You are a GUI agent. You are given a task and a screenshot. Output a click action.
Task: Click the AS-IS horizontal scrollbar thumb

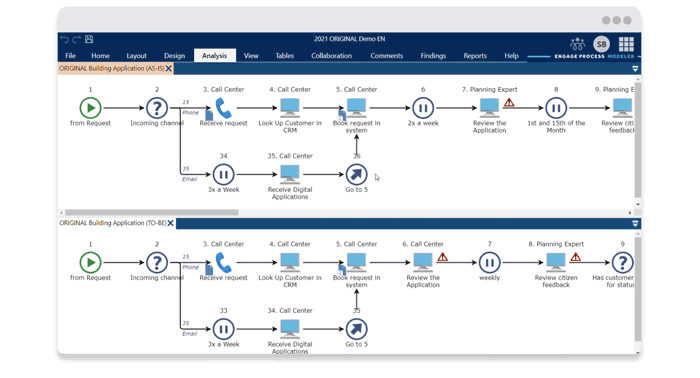click(152, 212)
